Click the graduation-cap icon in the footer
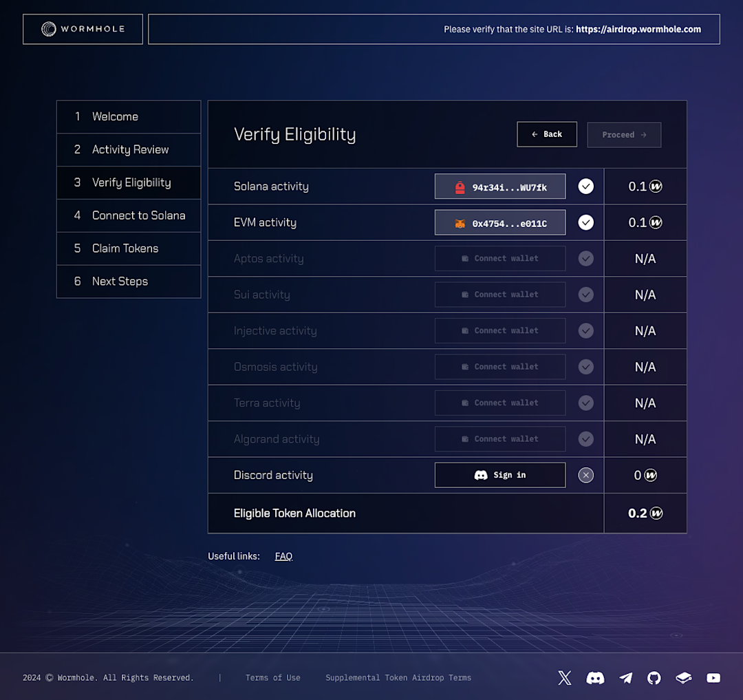The height and width of the screenshot is (700, 743). (x=683, y=677)
